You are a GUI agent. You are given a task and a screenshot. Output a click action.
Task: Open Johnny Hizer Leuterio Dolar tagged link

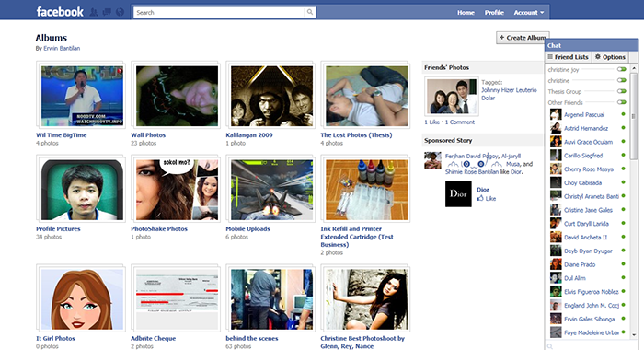509,94
